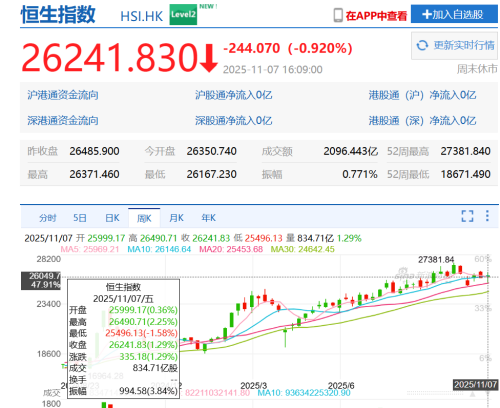This screenshot has width=500, height=408.
Task: Open the 深港通资金流向 link
Action: click(x=63, y=120)
